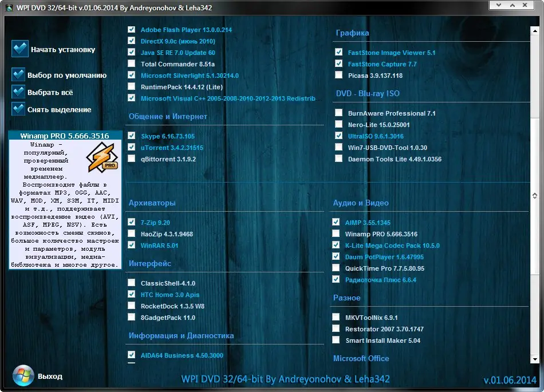The image size is (544, 392).
Task: Click the Winamp PRO lightning logo
Action: (x=103, y=159)
